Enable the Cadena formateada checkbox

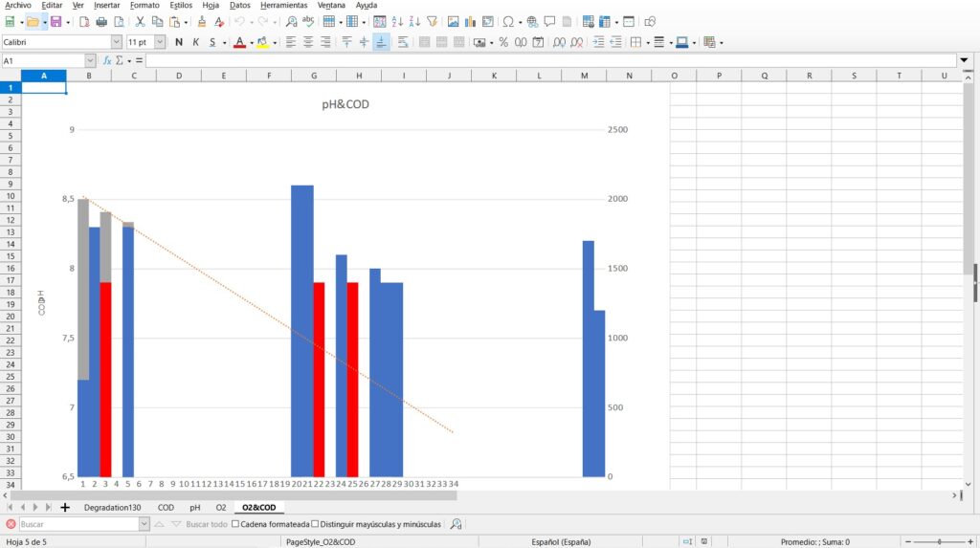click(x=236, y=524)
